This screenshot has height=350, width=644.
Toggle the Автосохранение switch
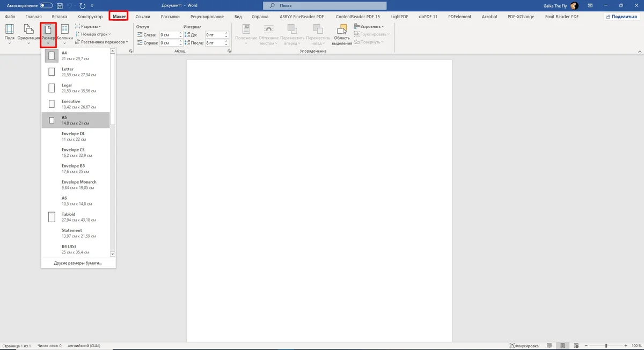[46, 5]
